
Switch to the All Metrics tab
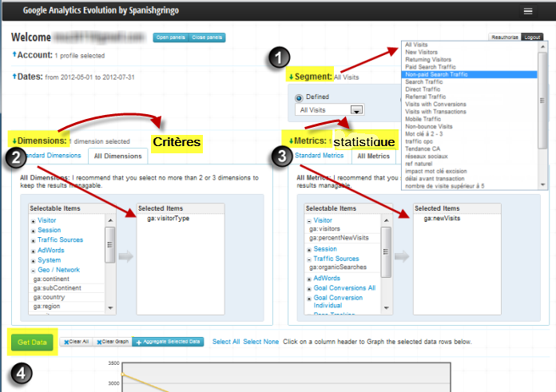click(x=373, y=156)
